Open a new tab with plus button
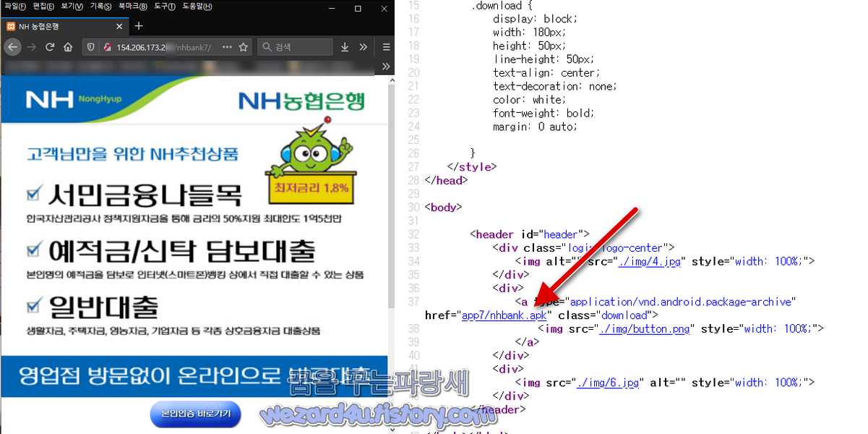The height and width of the screenshot is (434, 868). tap(139, 26)
